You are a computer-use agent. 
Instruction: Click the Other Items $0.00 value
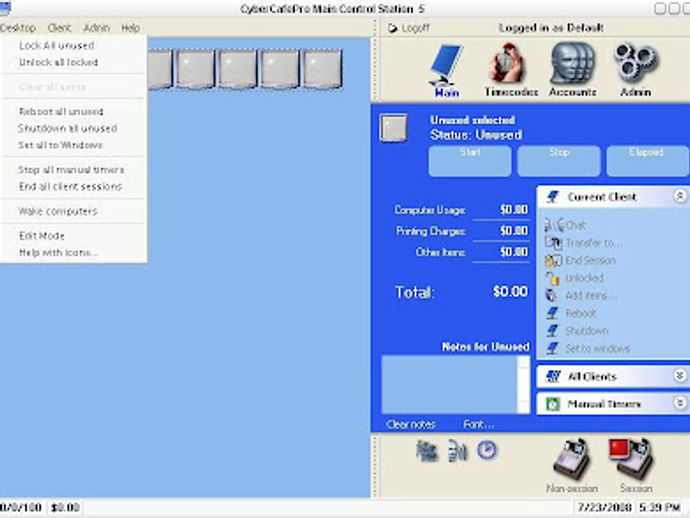514,252
